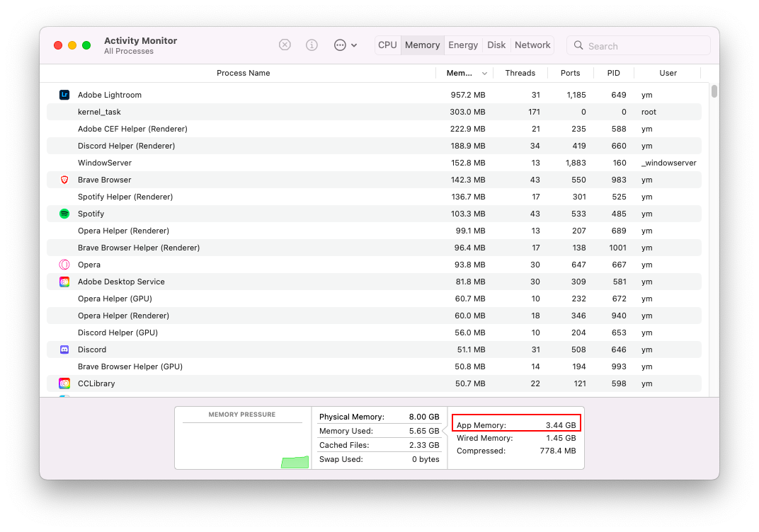Click the 957.2 MB memory value
Viewport: 759px width, 532px height.
[x=467, y=95]
